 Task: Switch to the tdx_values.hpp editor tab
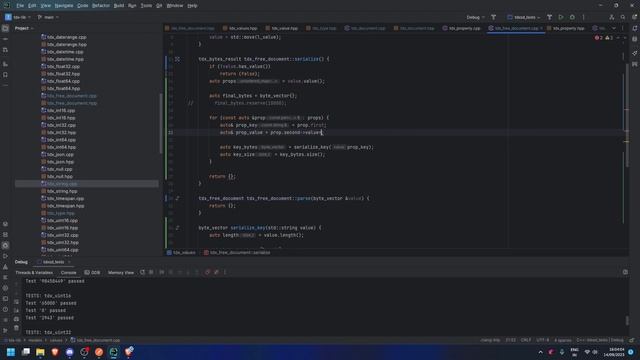pos(240,29)
